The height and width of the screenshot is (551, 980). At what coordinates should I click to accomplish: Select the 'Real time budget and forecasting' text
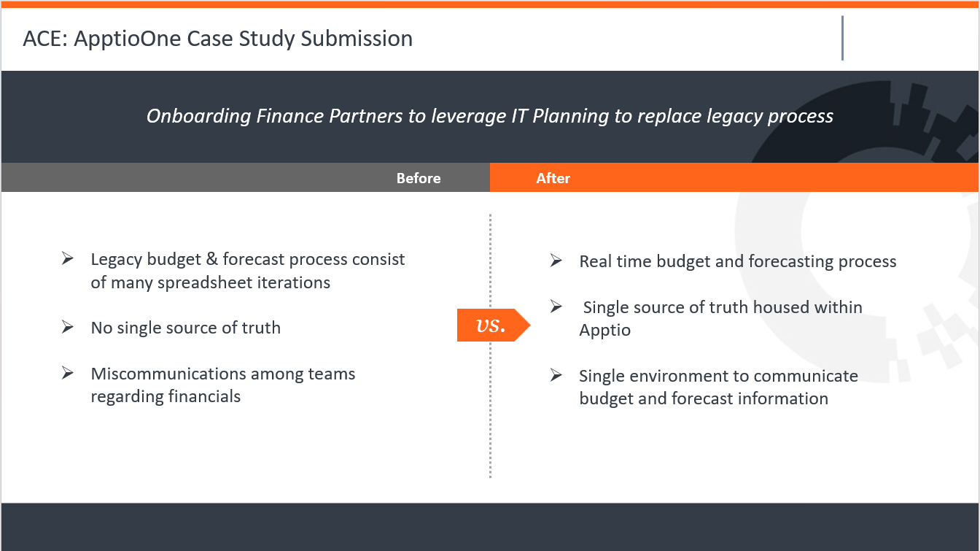(738, 261)
